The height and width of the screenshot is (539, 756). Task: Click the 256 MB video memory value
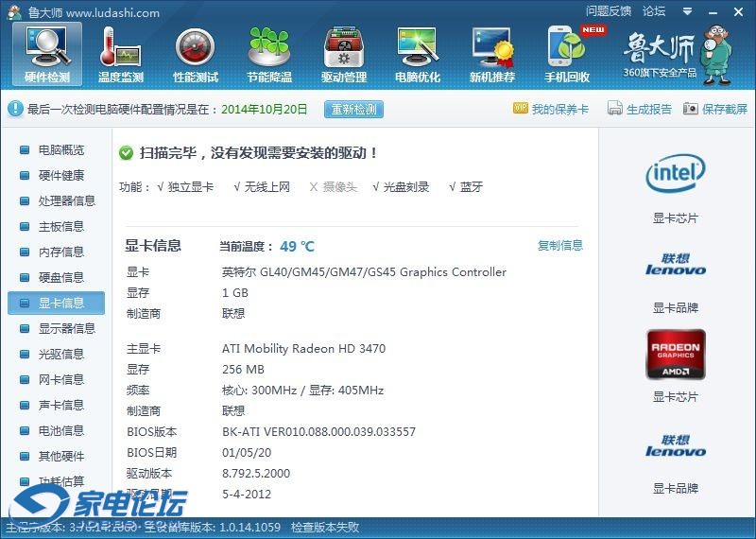coord(243,370)
